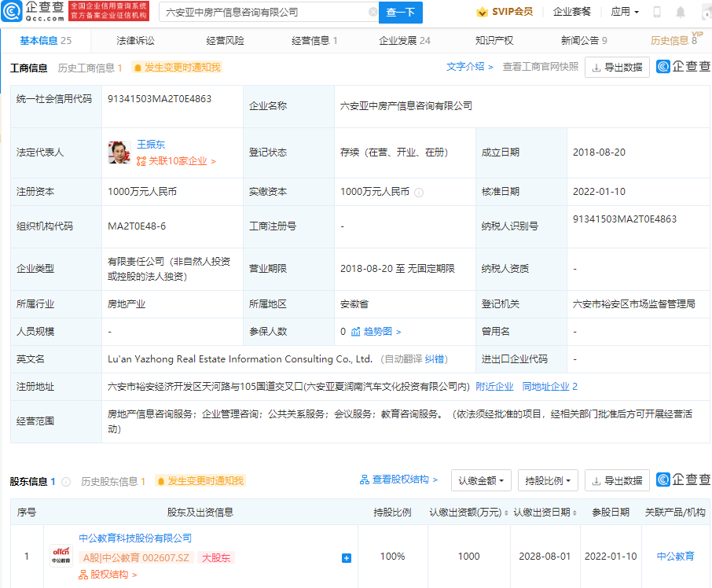Viewport: 712px width, 588px height.
Task: Open the 中公教育 related product link
Action: tap(675, 557)
